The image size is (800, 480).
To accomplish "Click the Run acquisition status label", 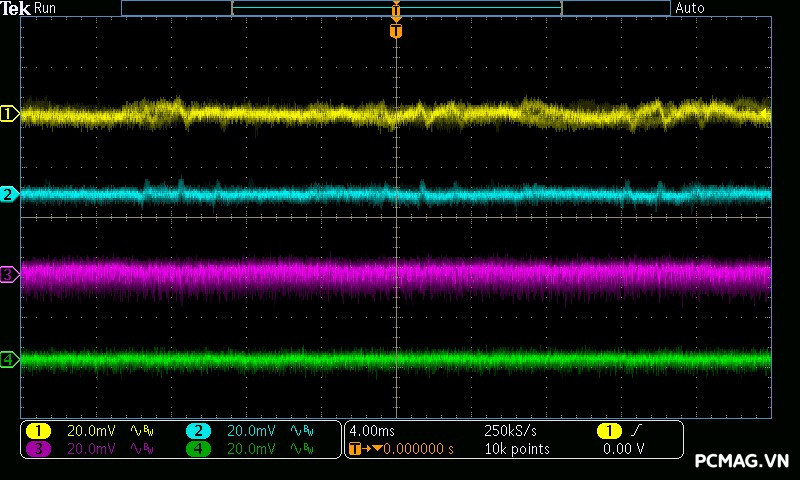I will click(46, 8).
